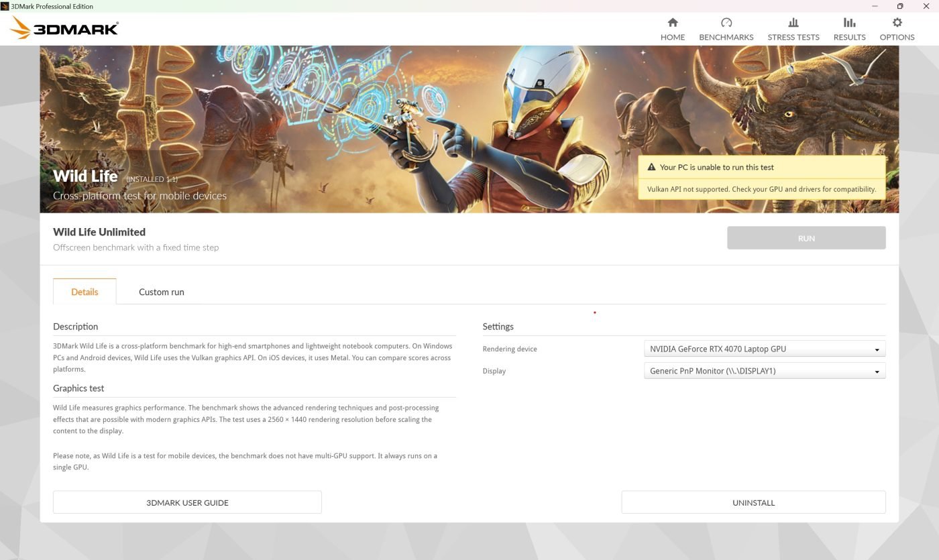The height and width of the screenshot is (560, 939).
Task: Click the Wild Life hero banner image
Action: coord(469,129)
